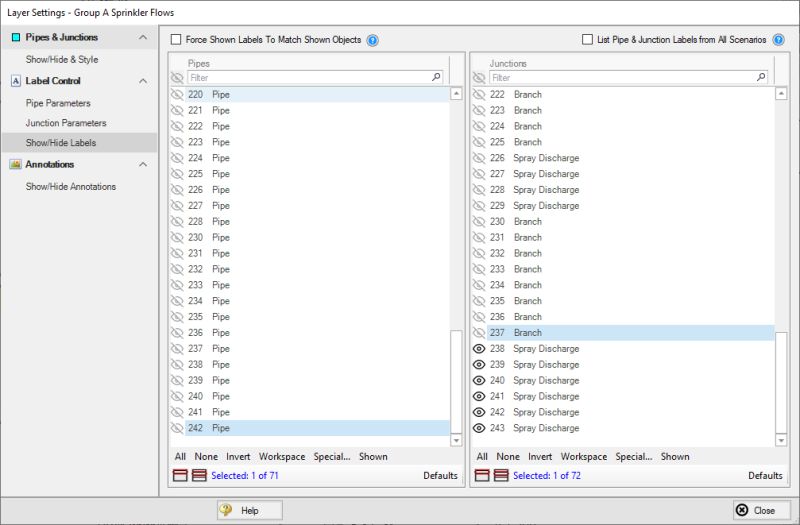Select All in Junctions list
Screen dimensions: 800x525
point(482,457)
